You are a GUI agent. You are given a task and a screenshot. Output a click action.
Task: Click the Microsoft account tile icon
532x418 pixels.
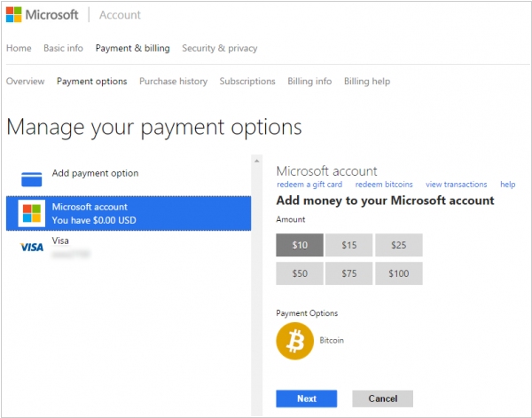tap(32, 213)
